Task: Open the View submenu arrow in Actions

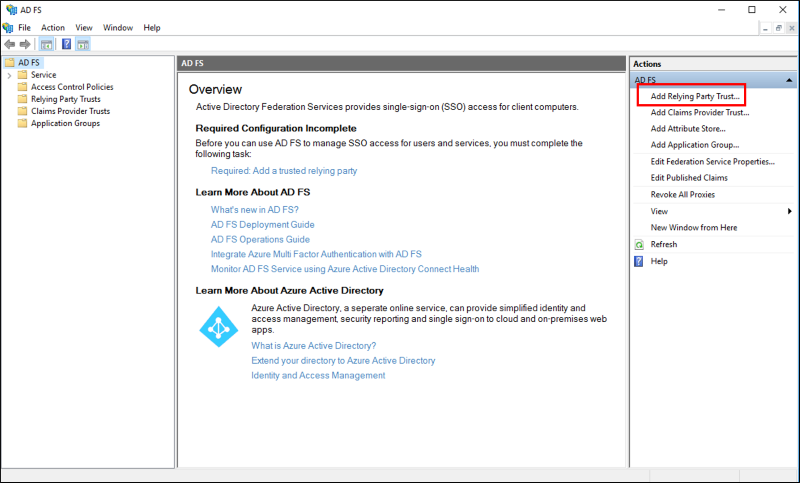Action: tap(789, 211)
